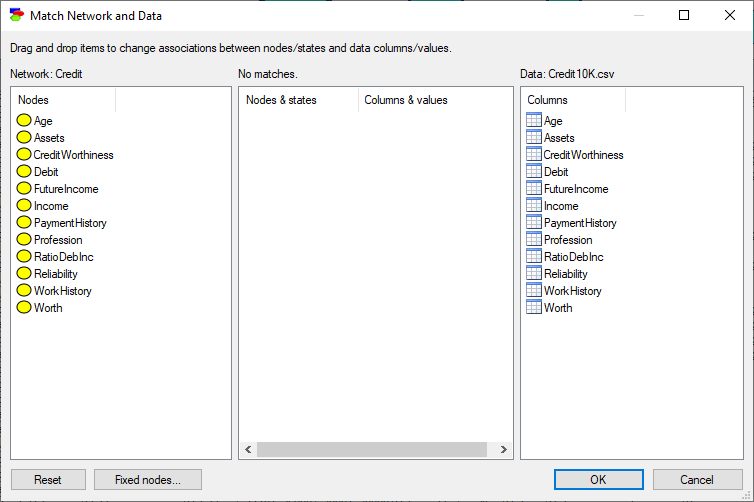Click the RatioDebInc node icon
The image size is (754, 502).
24,256
